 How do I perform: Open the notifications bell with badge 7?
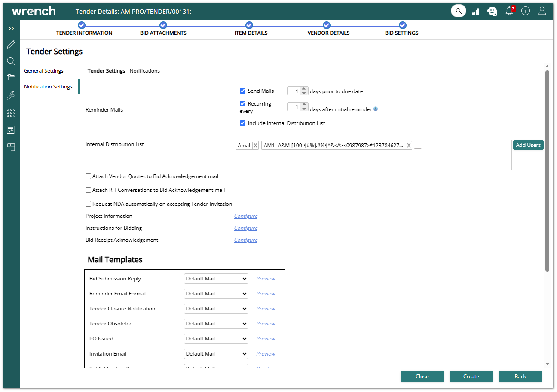[510, 11]
